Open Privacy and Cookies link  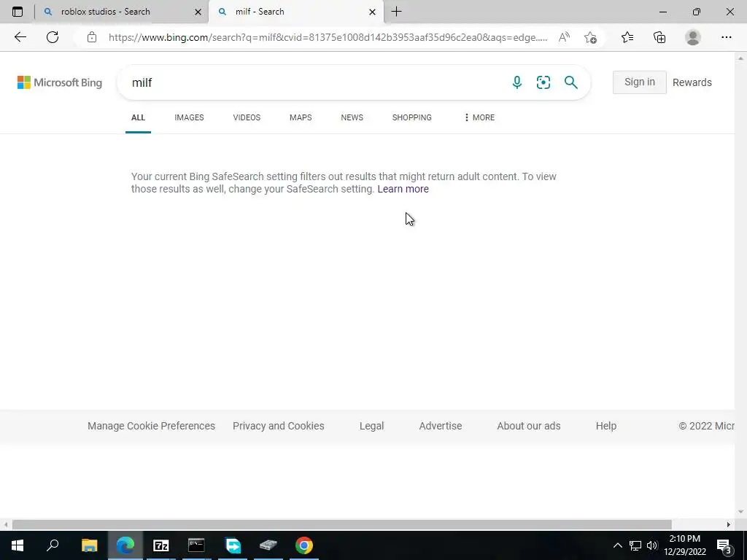click(x=278, y=426)
